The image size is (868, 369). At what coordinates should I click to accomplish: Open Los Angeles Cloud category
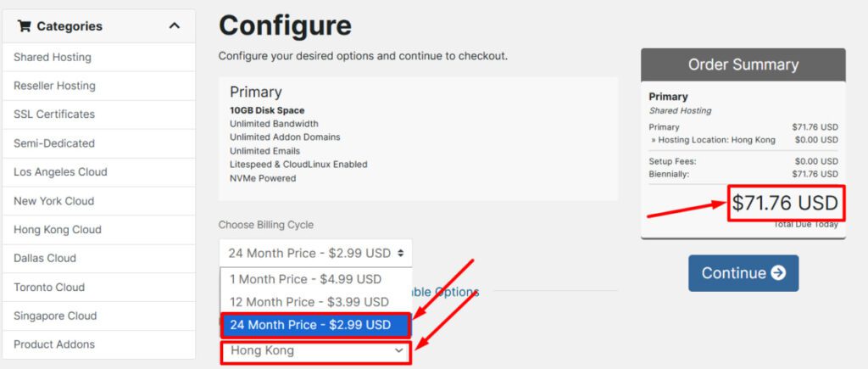coord(60,172)
